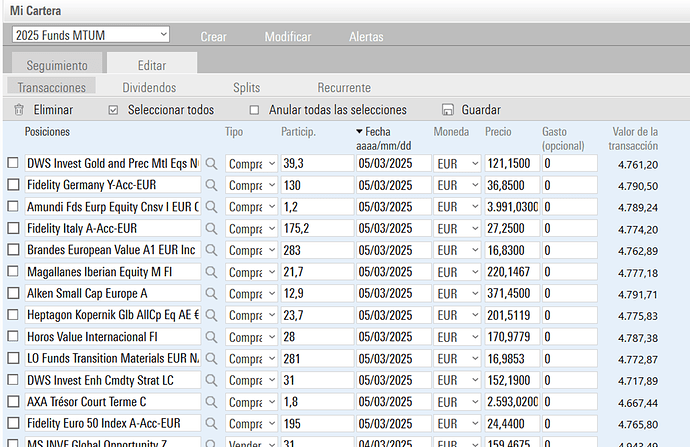This screenshot has height=447, width=690.
Task: Check Magallanes Iberian Equity M FI row
Action: 13,271
